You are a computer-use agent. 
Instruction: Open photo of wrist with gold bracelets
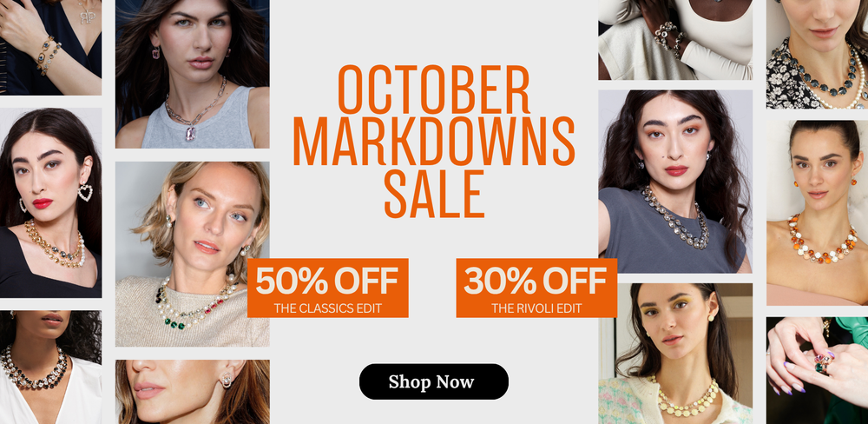50,47
